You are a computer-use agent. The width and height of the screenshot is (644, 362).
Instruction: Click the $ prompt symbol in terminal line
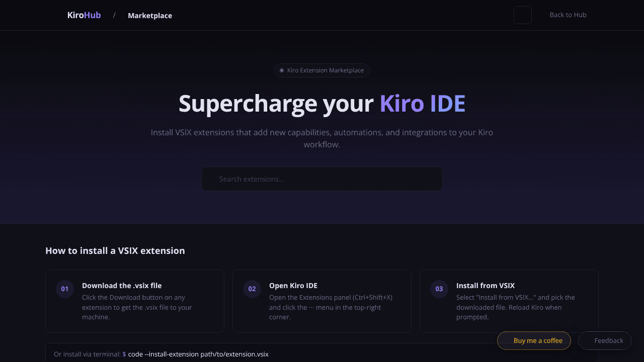[x=124, y=354]
